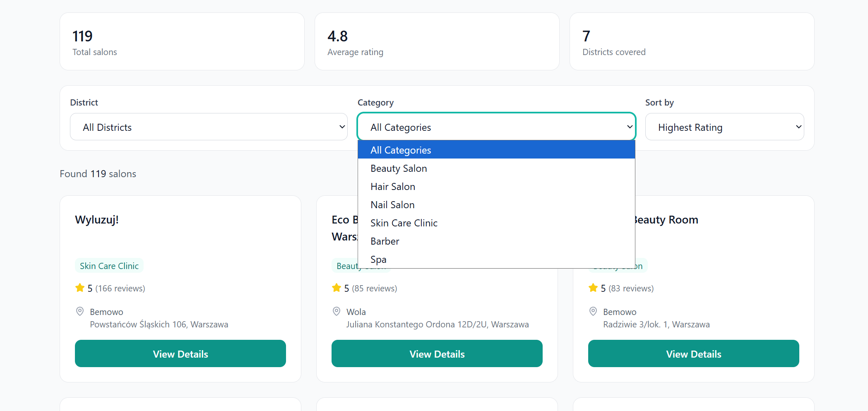This screenshot has width=868, height=411.
Task: View Details for Wyluzuj! salon
Action: click(x=180, y=353)
